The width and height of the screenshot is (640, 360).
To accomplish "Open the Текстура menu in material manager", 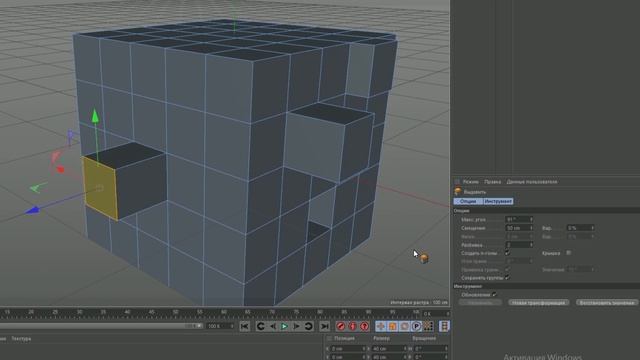I will pos(21,338).
